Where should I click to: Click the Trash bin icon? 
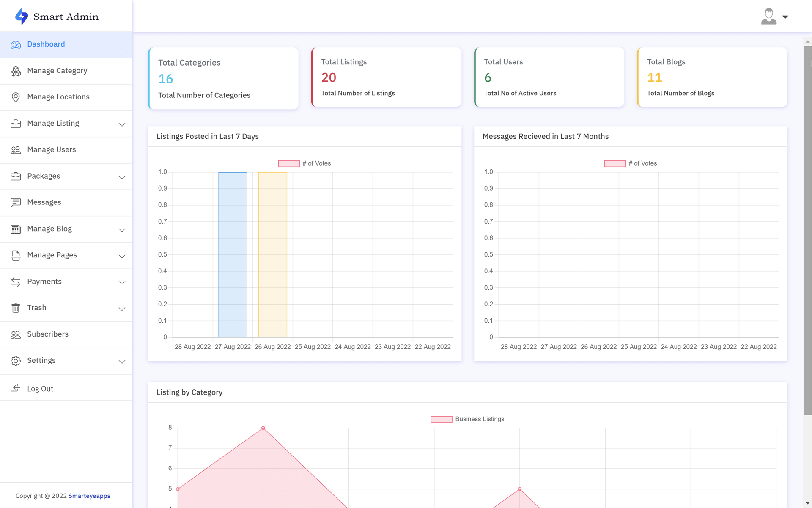coord(16,308)
